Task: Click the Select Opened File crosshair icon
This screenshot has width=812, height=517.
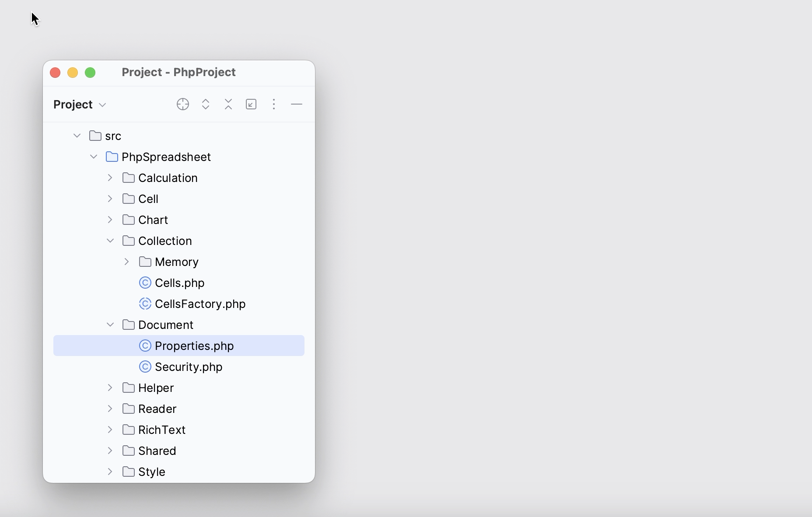Action: [183, 104]
